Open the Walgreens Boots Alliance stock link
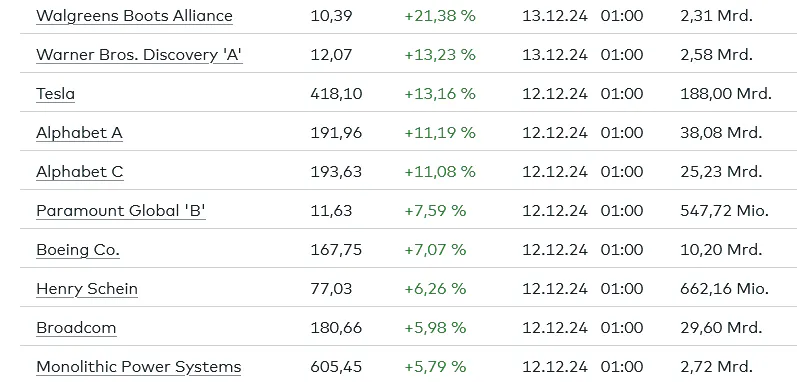 tap(134, 16)
